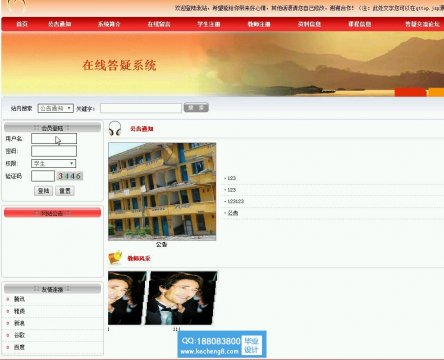Screen dimensions: 444x360
Task: Click the headphones icon beside 公告通知
Action: coord(115,128)
